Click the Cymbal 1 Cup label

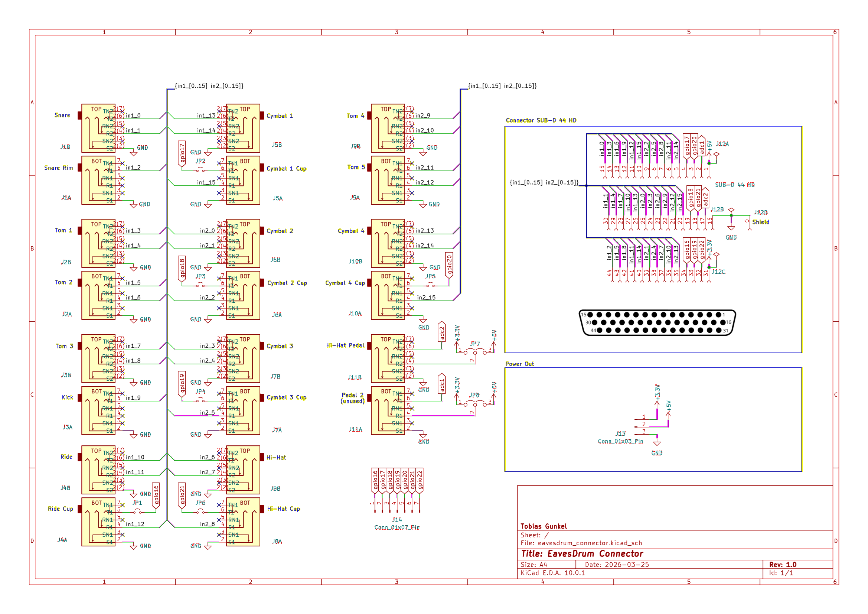pos(287,169)
